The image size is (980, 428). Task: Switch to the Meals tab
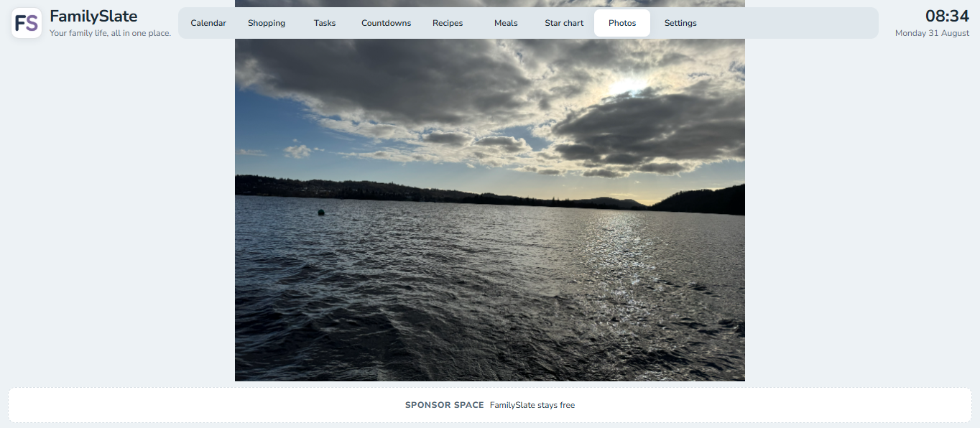506,23
